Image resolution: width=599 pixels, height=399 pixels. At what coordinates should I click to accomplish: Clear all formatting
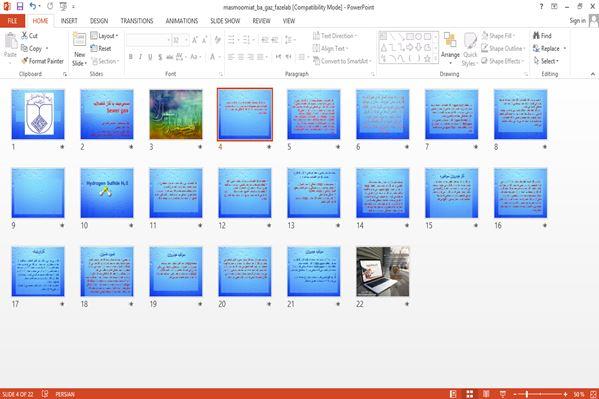click(x=218, y=40)
